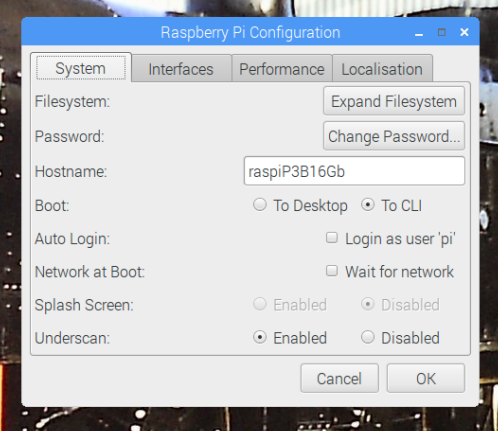Click Change Password button

(394, 136)
